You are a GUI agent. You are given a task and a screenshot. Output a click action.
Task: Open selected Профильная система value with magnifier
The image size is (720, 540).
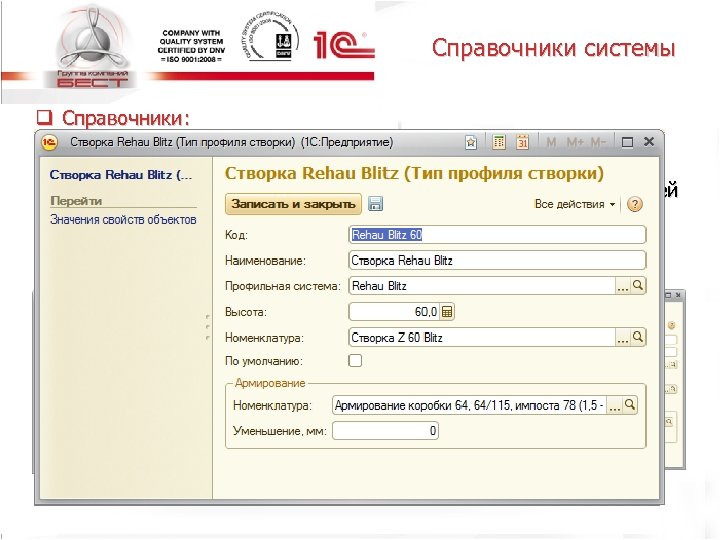click(638, 286)
